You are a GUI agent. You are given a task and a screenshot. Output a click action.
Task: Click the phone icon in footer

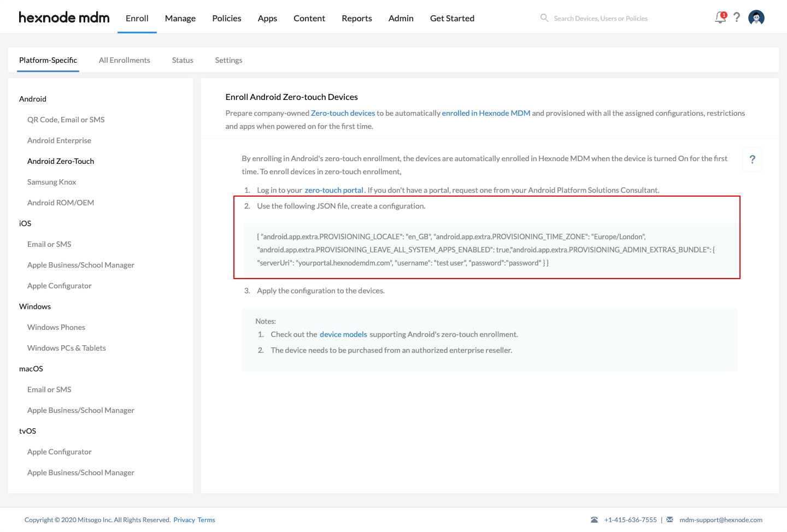tap(594, 520)
